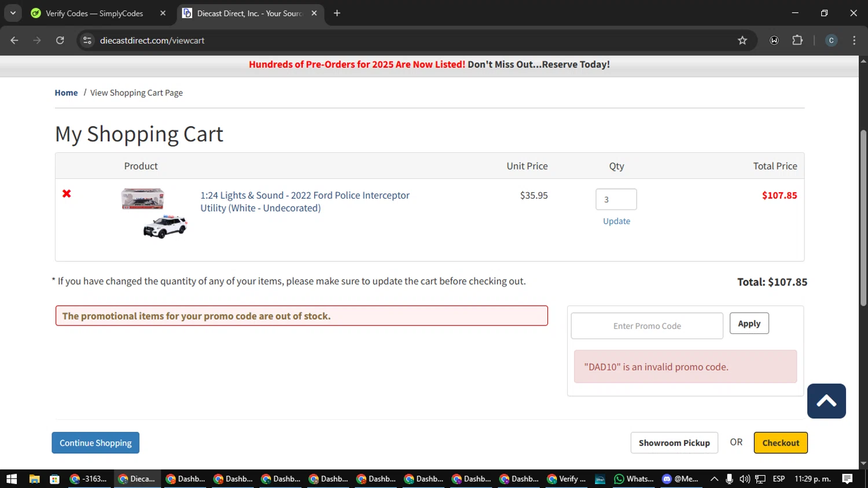Choose Showroom Pickup
This screenshot has height=488, width=868.
(674, 443)
